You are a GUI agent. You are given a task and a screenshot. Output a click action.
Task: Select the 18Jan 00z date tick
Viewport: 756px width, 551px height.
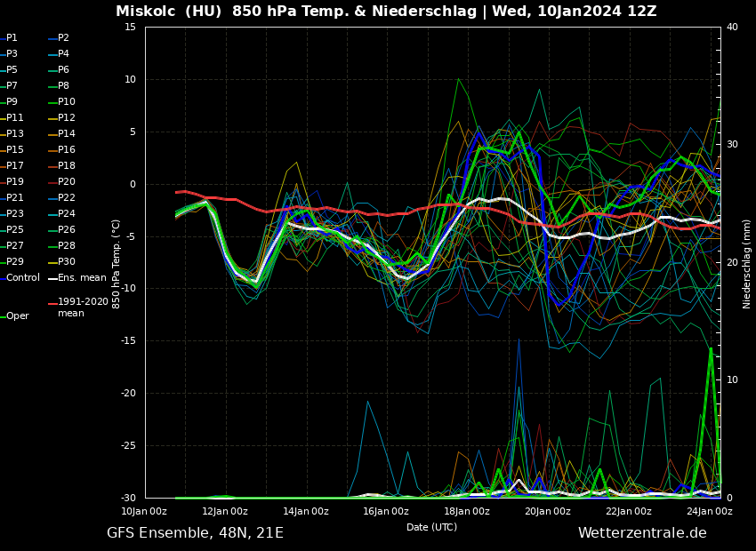click(x=467, y=512)
